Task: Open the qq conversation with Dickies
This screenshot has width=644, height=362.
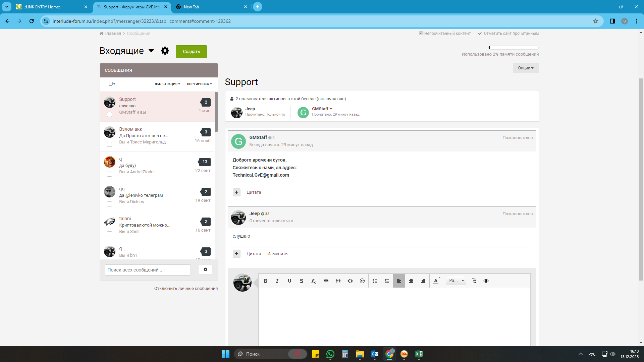Action: coord(158,196)
